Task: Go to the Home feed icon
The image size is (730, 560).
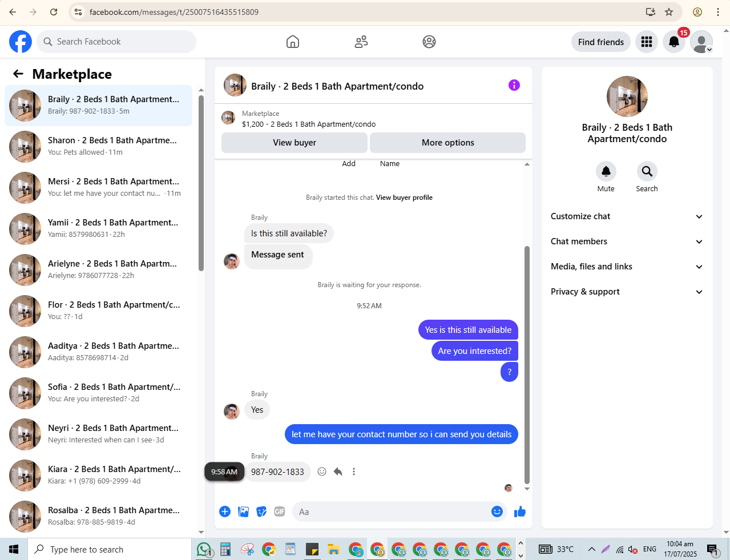Action: pyautogui.click(x=293, y=42)
